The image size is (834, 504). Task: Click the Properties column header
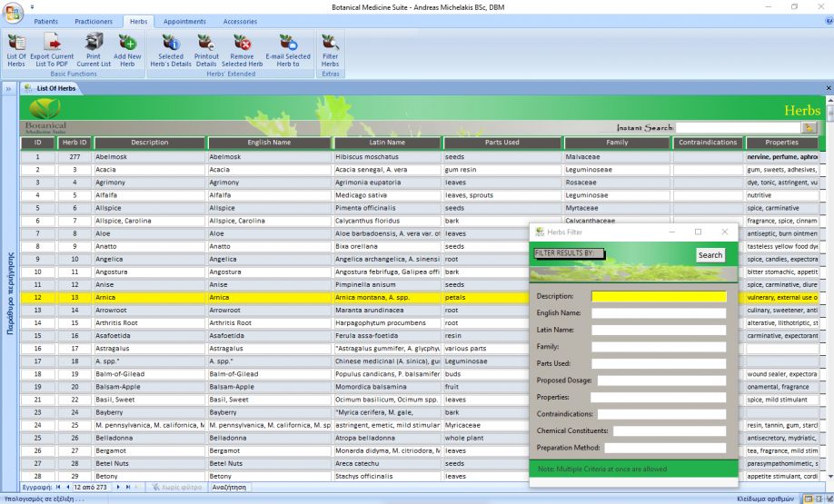click(782, 143)
